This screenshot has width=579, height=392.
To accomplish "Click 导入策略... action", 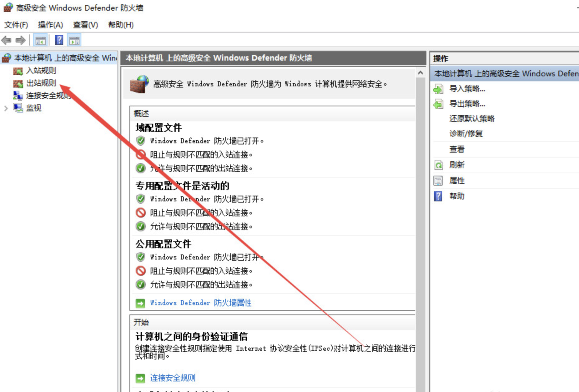I will 467,89.
